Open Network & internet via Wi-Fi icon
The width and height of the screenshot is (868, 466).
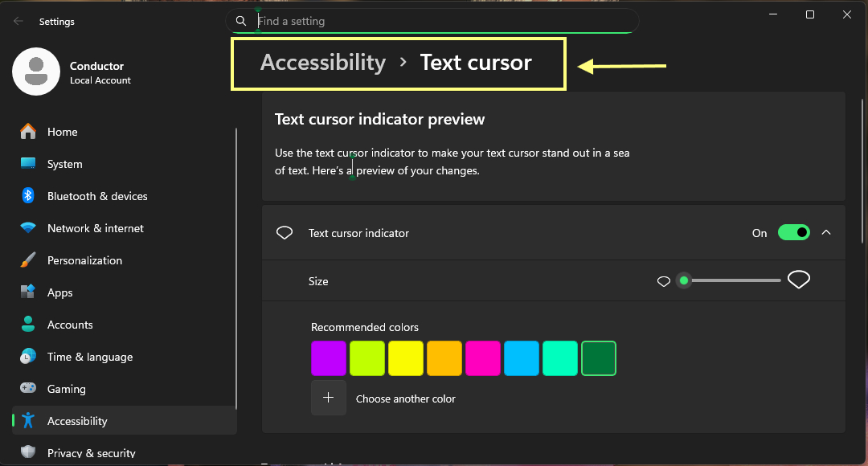(x=28, y=228)
